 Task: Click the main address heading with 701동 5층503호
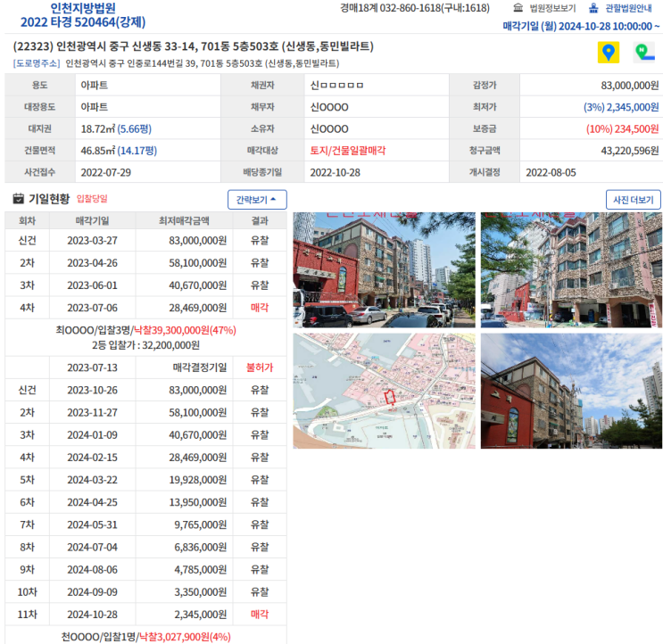point(194,46)
